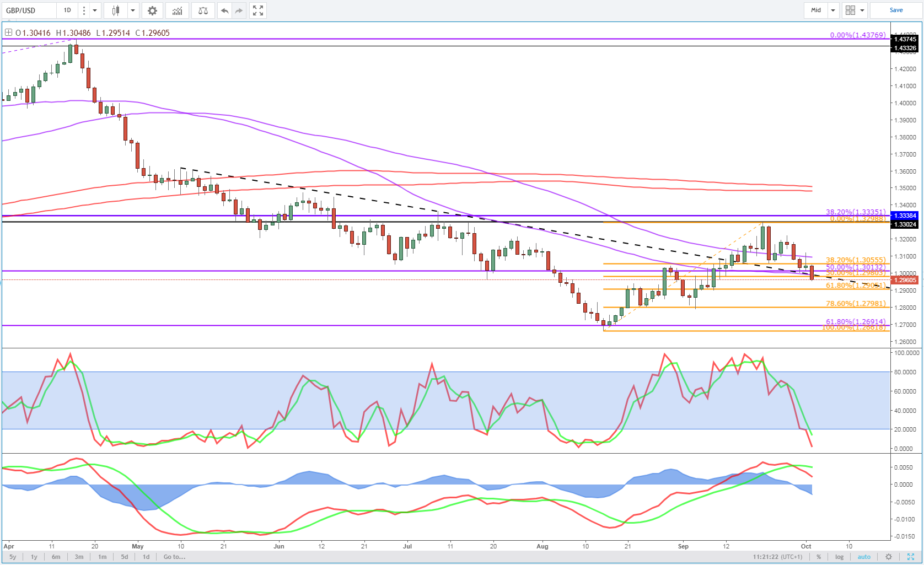Toggle log scale mode
This screenshot has width=924, height=565.
click(x=839, y=557)
